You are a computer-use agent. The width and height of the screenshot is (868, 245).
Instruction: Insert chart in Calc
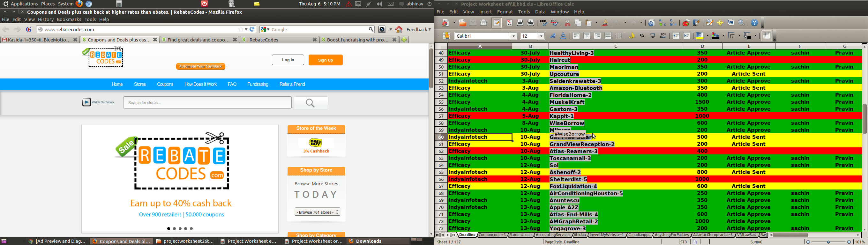686,23
